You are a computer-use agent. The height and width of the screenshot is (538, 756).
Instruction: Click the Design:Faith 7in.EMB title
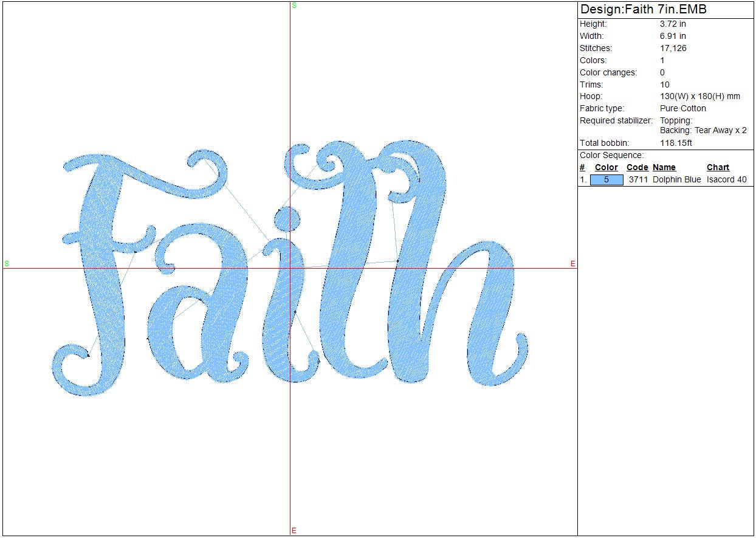click(x=643, y=10)
